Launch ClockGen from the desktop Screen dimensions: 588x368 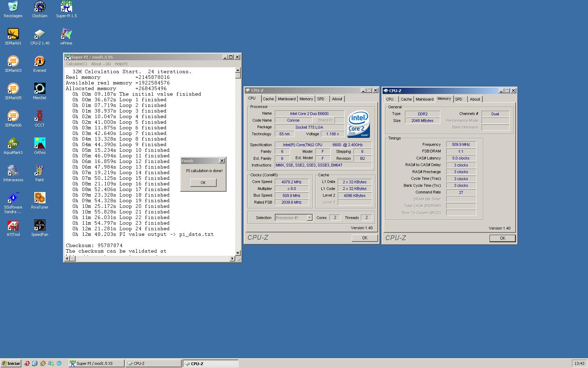click(40, 9)
